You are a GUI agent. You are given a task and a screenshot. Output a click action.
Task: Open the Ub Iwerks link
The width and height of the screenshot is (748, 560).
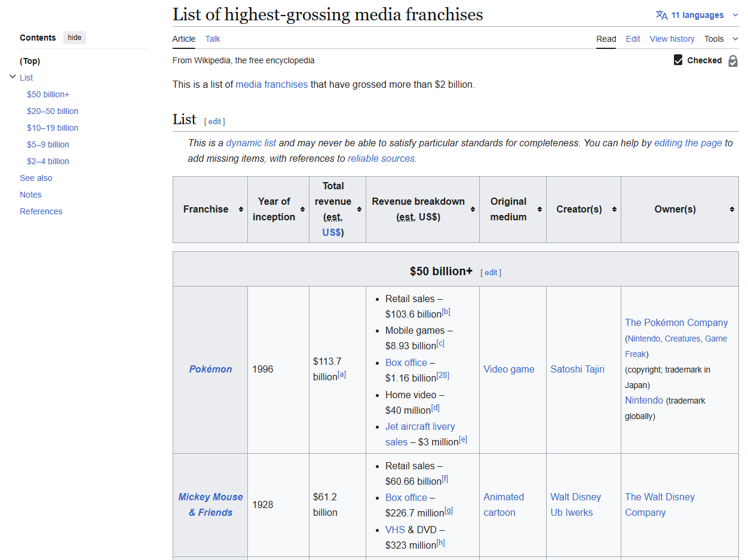pos(572,512)
